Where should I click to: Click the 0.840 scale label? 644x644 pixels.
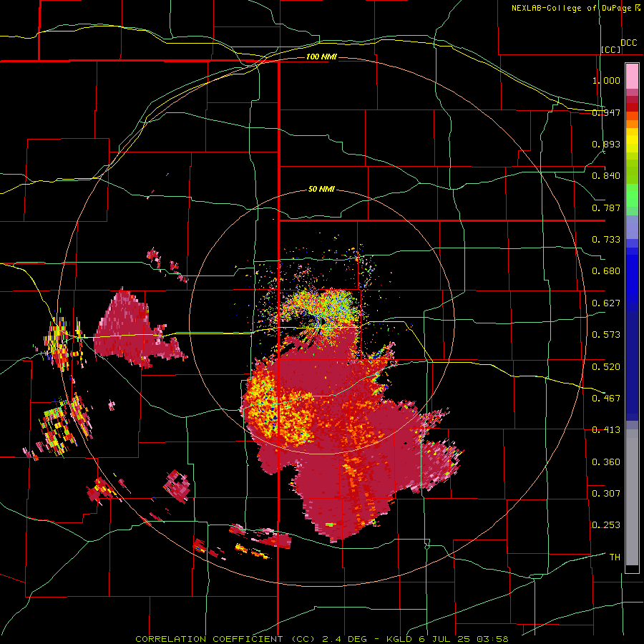click(x=606, y=176)
